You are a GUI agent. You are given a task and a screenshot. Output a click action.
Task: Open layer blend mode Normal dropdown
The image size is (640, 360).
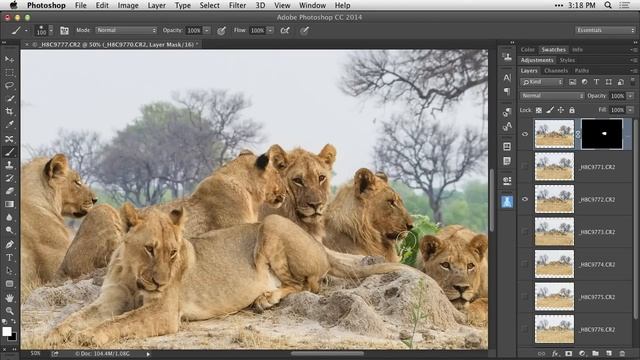click(552, 96)
